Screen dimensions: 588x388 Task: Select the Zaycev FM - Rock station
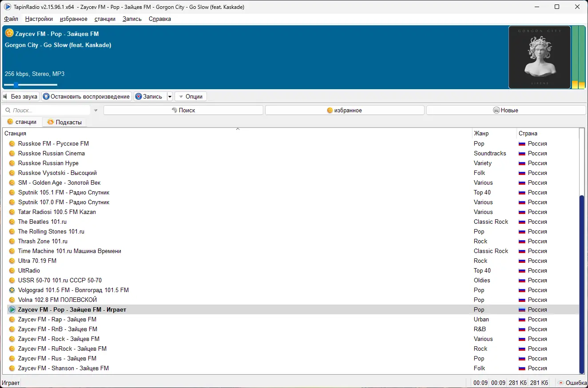(59, 339)
